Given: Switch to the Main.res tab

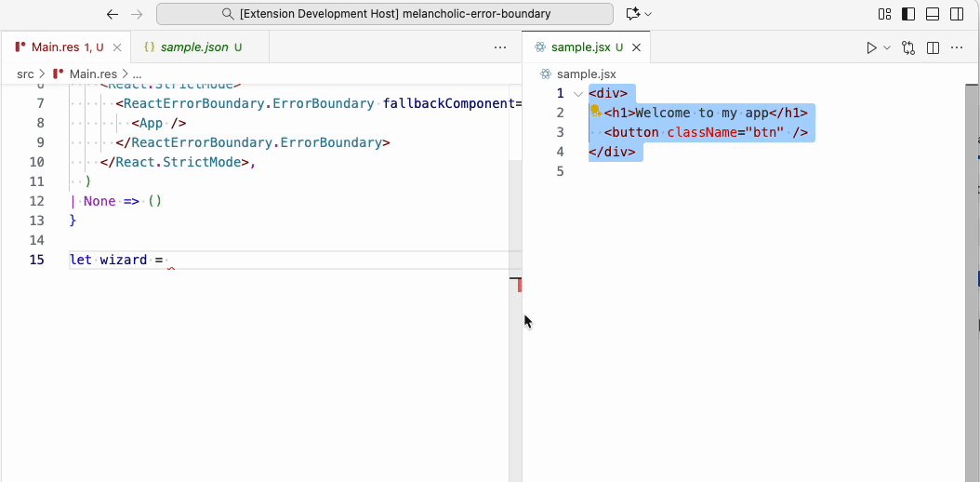Looking at the screenshot, I should (x=66, y=47).
